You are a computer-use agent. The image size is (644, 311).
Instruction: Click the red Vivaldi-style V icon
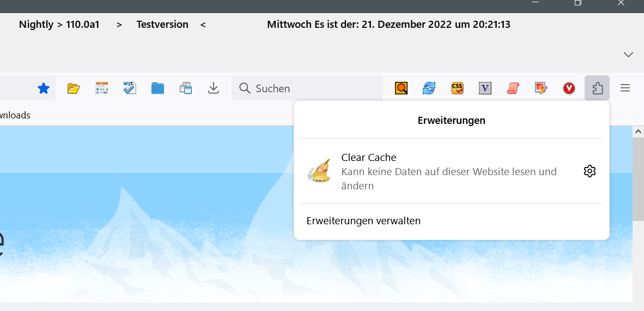[569, 88]
